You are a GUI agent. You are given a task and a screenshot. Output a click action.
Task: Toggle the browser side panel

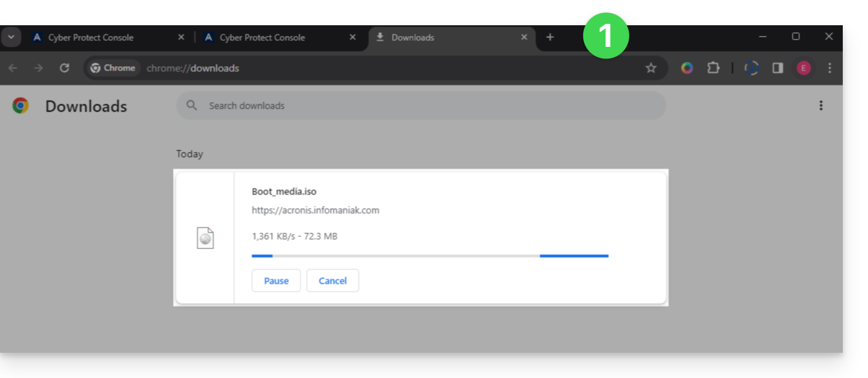point(778,68)
